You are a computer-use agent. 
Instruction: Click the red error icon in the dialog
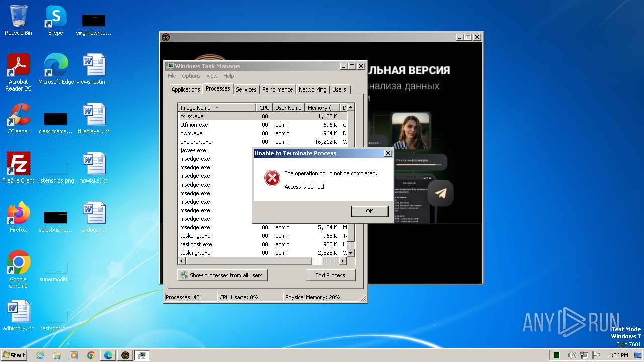[272, 177]
